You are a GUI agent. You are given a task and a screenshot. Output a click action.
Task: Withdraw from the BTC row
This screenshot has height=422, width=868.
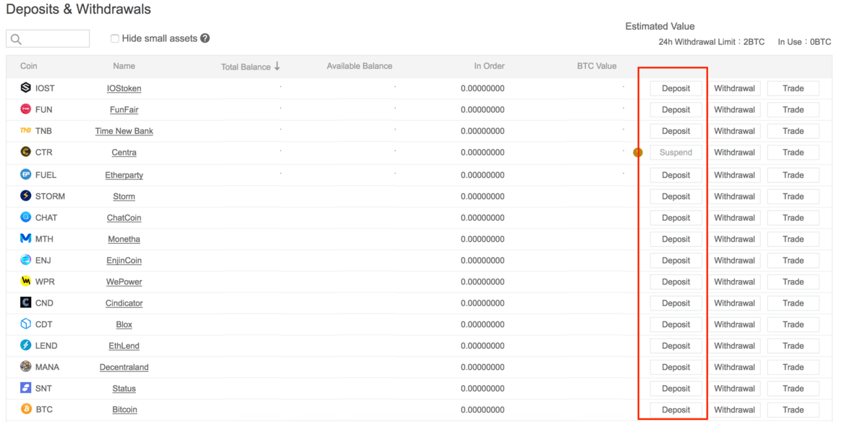click(735, 410)
